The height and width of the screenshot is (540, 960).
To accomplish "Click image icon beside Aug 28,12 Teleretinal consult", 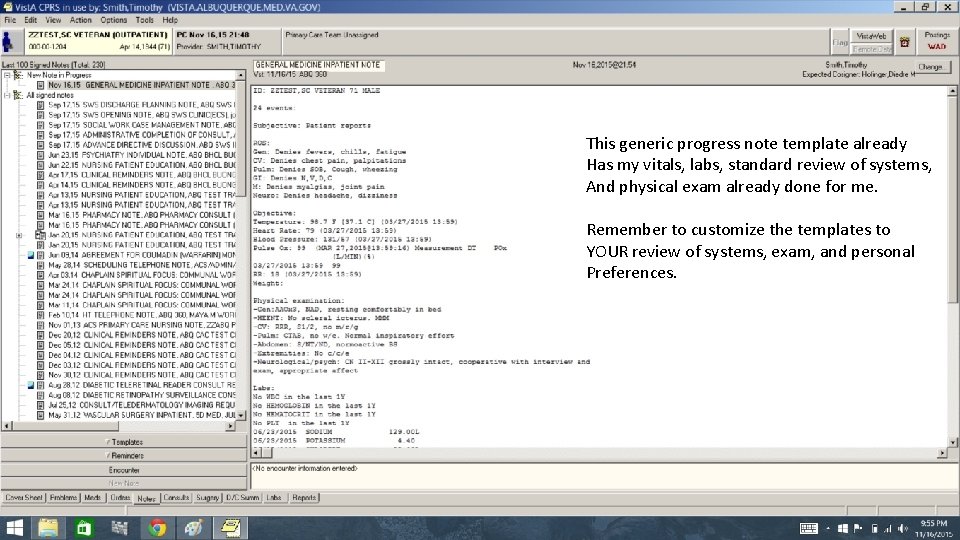I will [31, 385].
